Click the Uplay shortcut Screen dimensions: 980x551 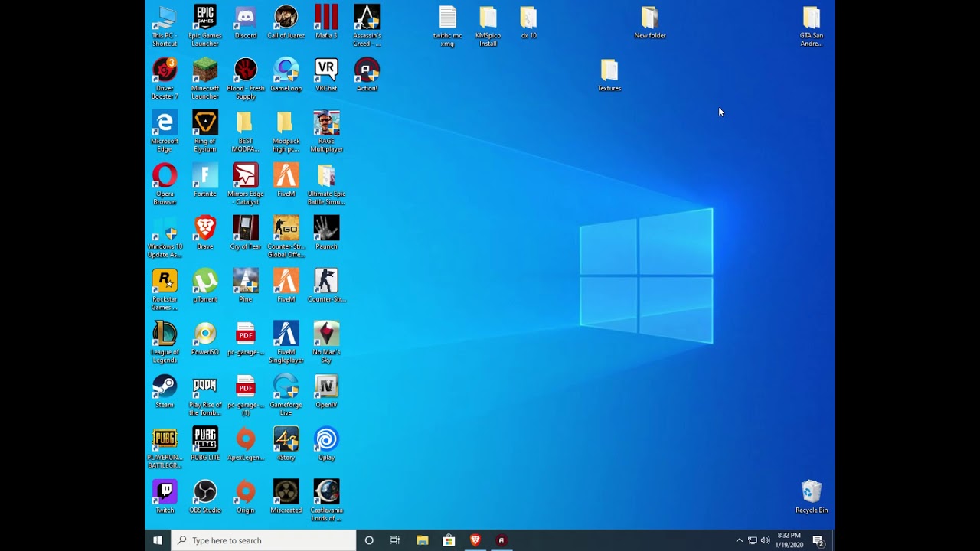pos(326,444)
